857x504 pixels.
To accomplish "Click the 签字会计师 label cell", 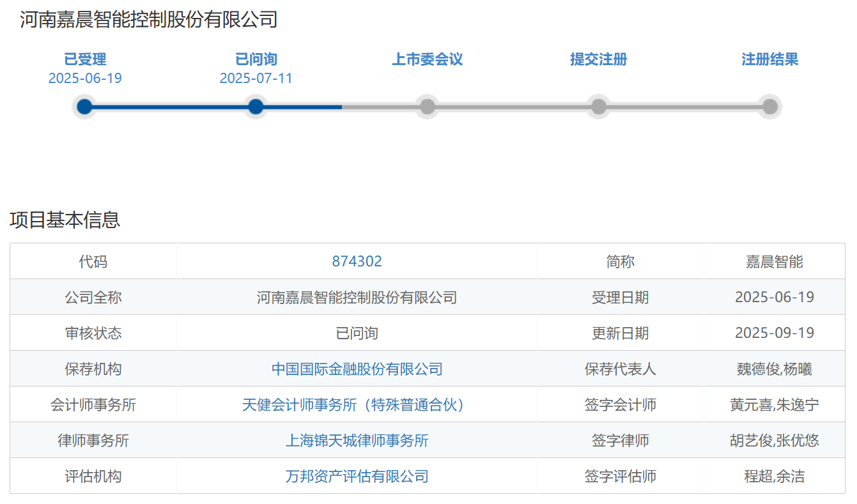I will coord(621,404).
